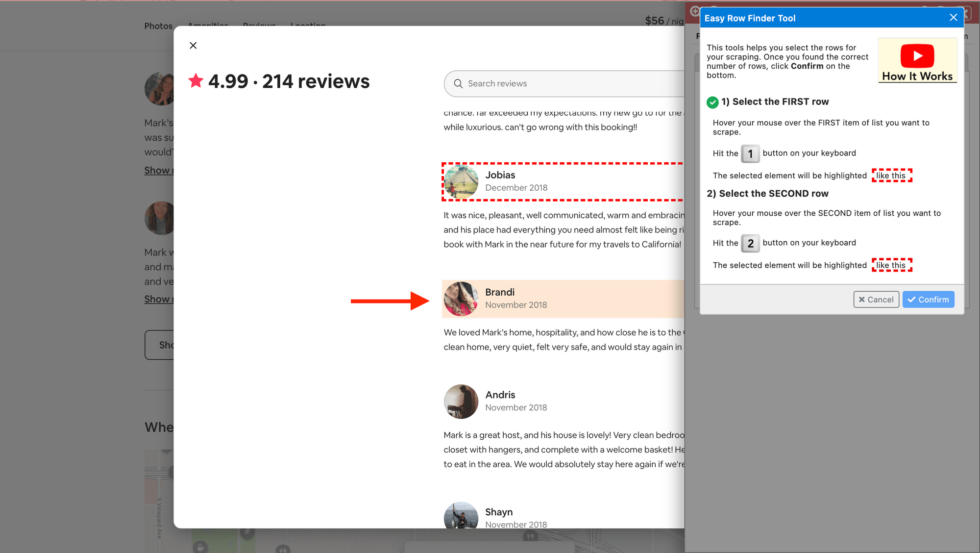Click Andris's review text starting 'Mark is a great host'
The image size is (980, 553).
[563, 450]
